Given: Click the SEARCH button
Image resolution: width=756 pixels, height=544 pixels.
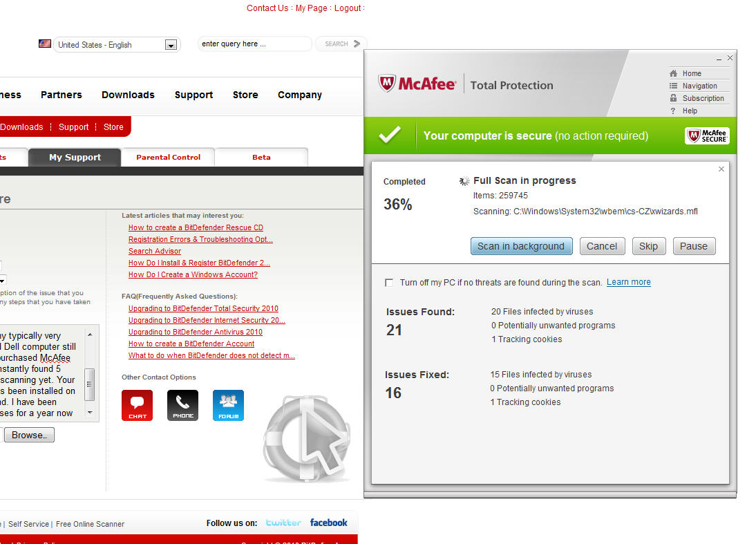Looking at the screenshot, I should coord(341,44).
